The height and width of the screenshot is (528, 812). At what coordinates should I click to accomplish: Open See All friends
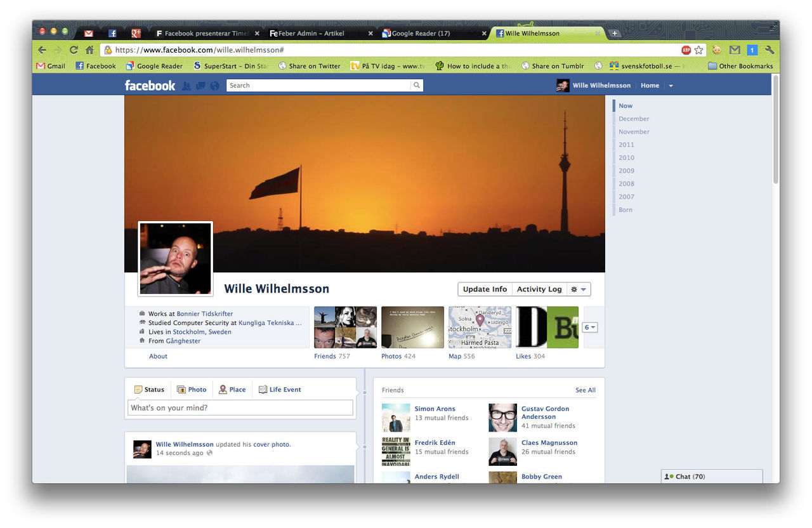585,390
